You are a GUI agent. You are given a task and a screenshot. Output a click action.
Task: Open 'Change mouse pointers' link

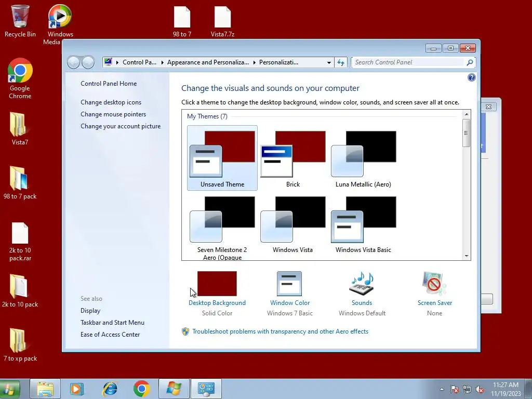click(113, 114)
